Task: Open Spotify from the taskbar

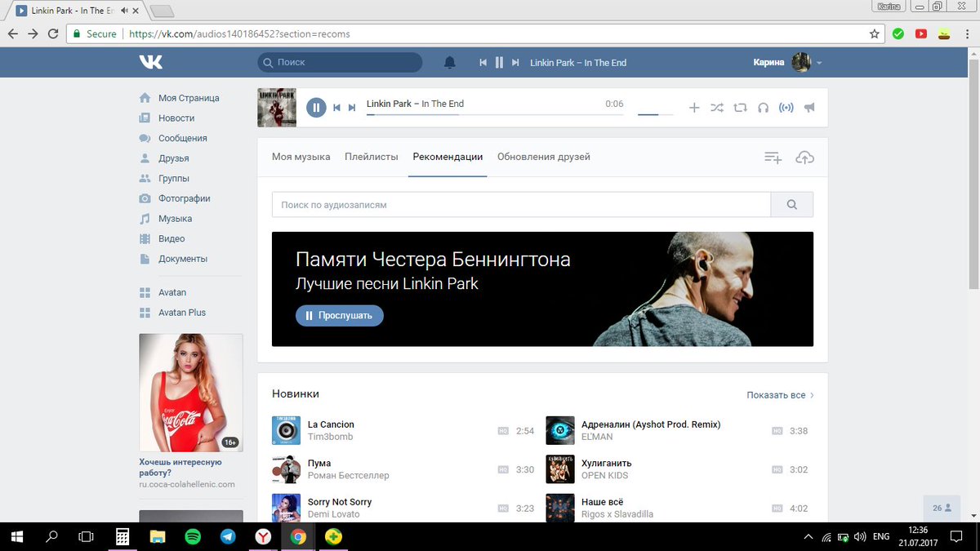Action: [193, 536]
